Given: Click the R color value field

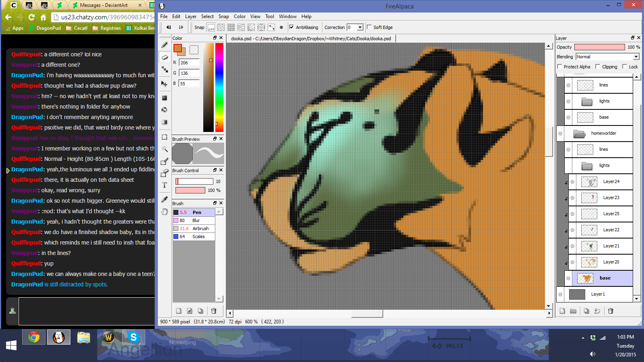Looking at the screenshot, I should 189,62.
